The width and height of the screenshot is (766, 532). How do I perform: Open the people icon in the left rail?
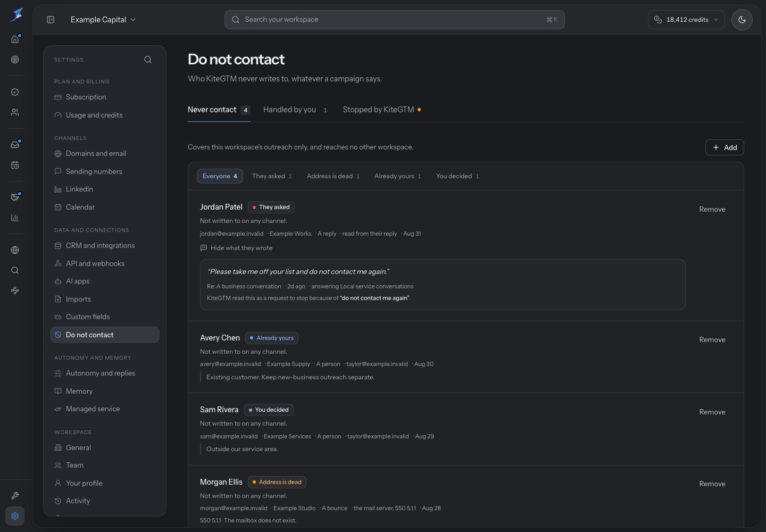(x=15, y=112)
